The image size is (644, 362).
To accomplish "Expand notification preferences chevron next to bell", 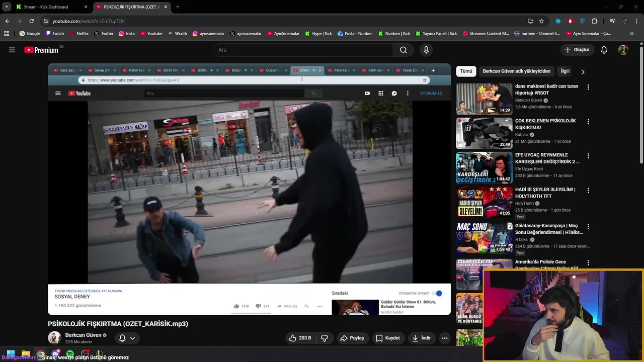I will pyautogui.click(x=132, y=338).
